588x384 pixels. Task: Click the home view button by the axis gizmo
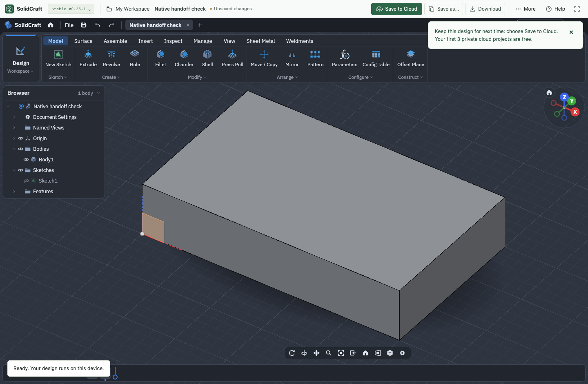pyautogui.click(x=549, y=92)
